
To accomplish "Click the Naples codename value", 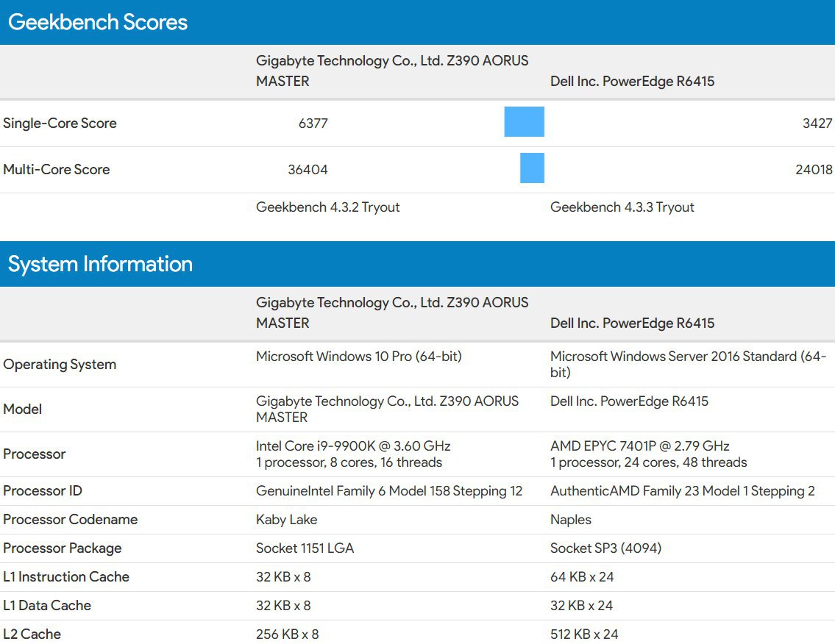I will 571,520.
